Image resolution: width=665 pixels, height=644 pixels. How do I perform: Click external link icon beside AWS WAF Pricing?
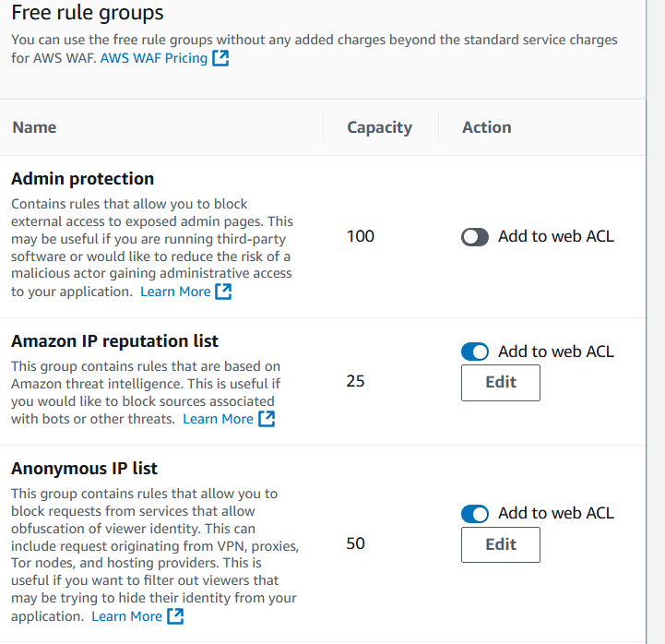coord(220,58)
